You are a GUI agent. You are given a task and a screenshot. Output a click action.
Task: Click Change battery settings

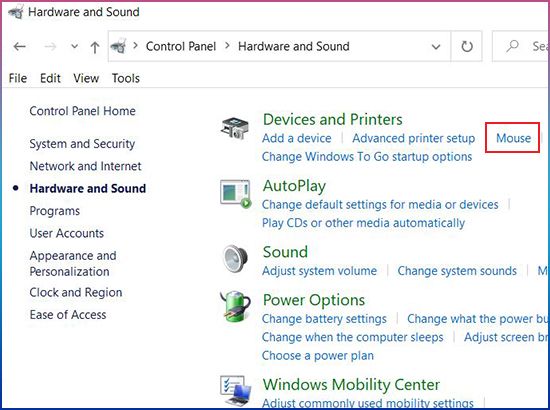(x=324, y=319)
